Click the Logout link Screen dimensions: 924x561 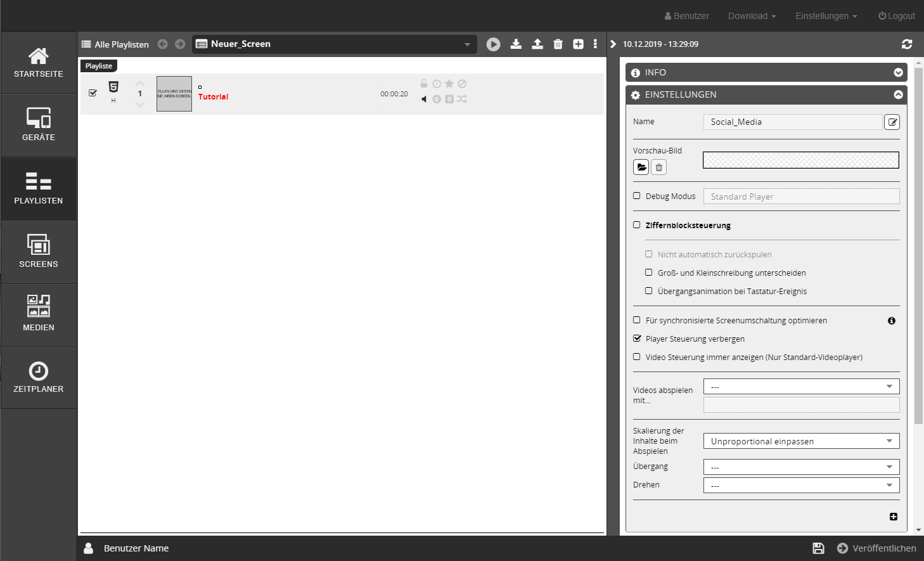[896, 16]
